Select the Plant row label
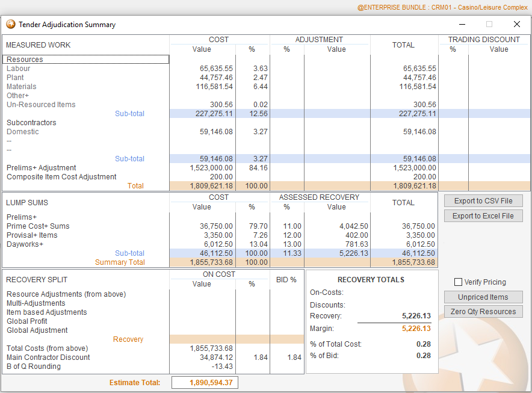This screenshot has width=532, height=393. [x=15, y=78]
